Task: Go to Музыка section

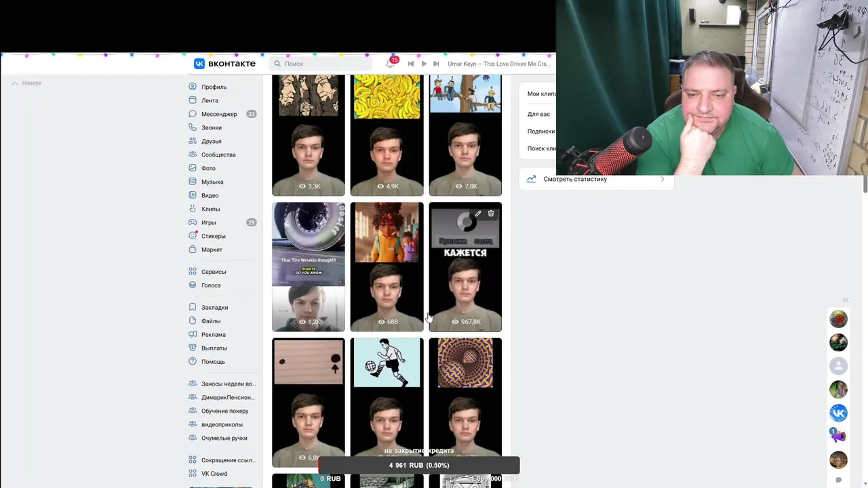Action: click(x=212, y=182)
